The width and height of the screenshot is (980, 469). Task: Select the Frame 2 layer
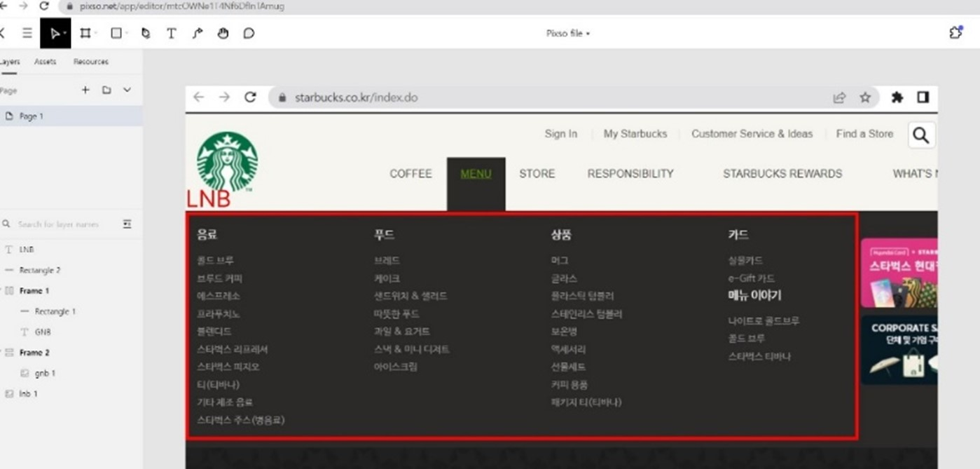71,353
